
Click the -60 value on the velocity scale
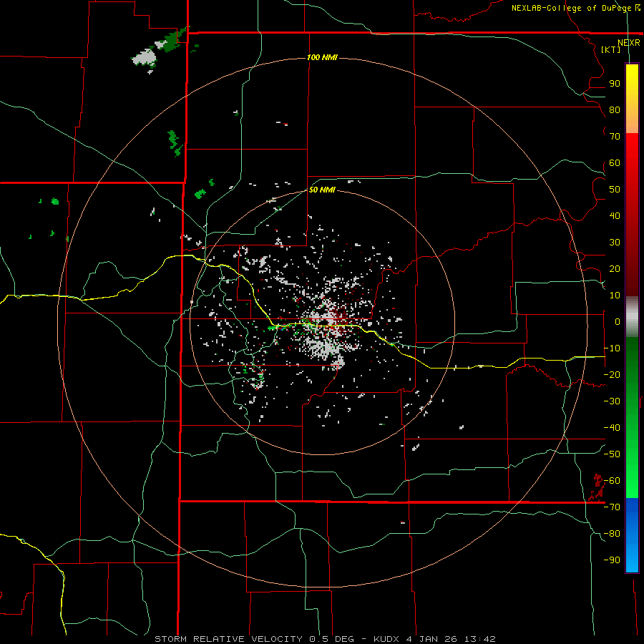tap(612, 481)
